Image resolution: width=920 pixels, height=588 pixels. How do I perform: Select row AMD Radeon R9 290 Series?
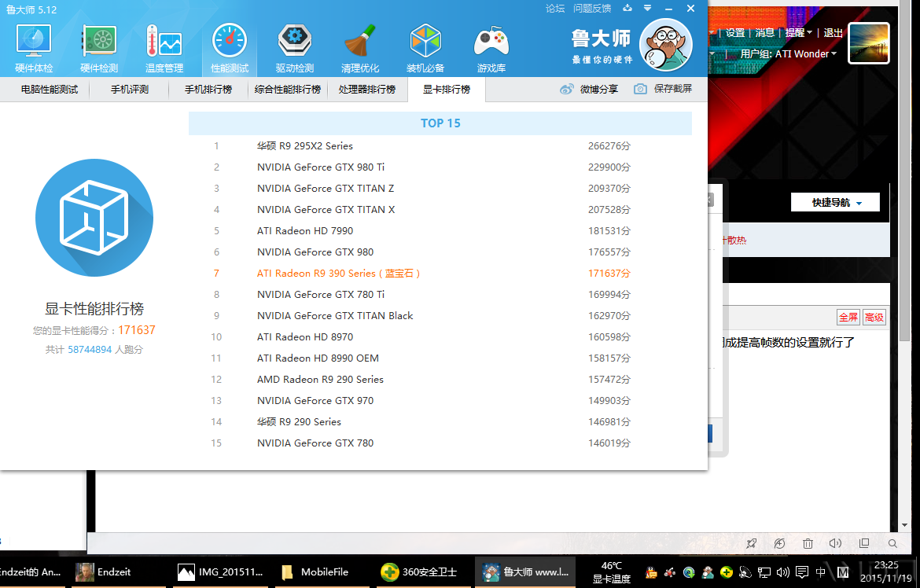tap(440, 379)
